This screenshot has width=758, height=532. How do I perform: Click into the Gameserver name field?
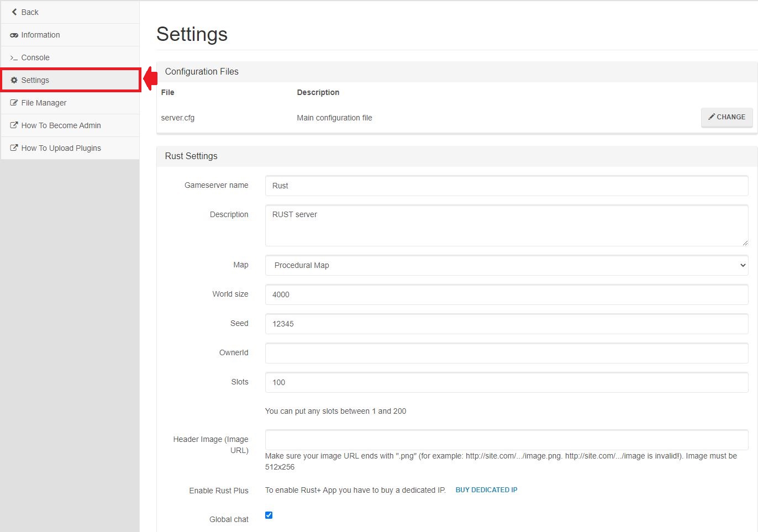pyautogui.click(x=507, y=186)
